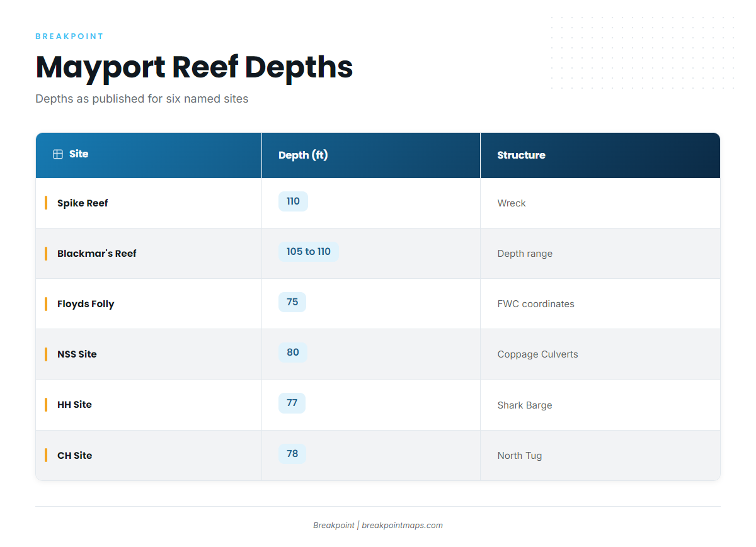Click the BREAKPOINT label above the title
Image resolution: width=756 pixels, height=547 pixels.
point(69,37)
